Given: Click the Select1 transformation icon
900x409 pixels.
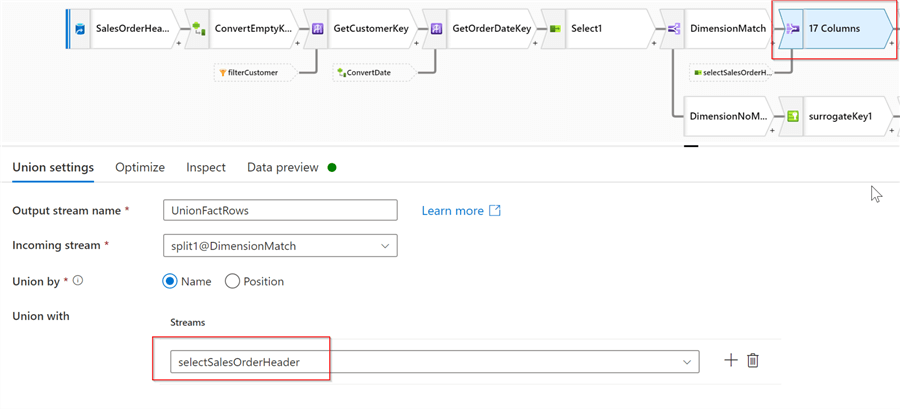Looking at the screenshot, I should pyautogui.click(x=555, y=28).
